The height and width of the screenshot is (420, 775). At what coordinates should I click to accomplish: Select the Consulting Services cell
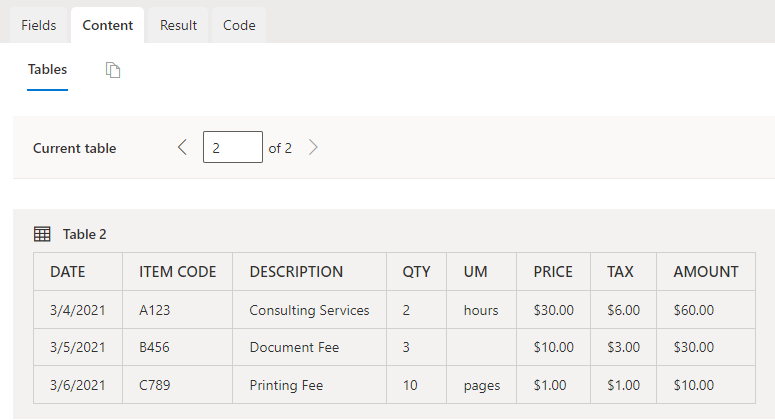click(309, 310)
